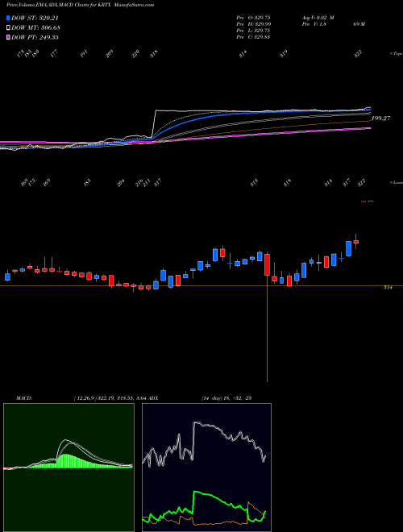Click the chart title mentioning MunafaSutra.com
403x532 pixels.
point(81,5)
